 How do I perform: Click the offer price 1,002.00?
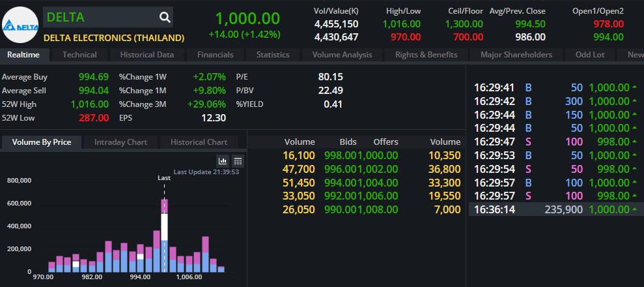click(x=378, y=169)
